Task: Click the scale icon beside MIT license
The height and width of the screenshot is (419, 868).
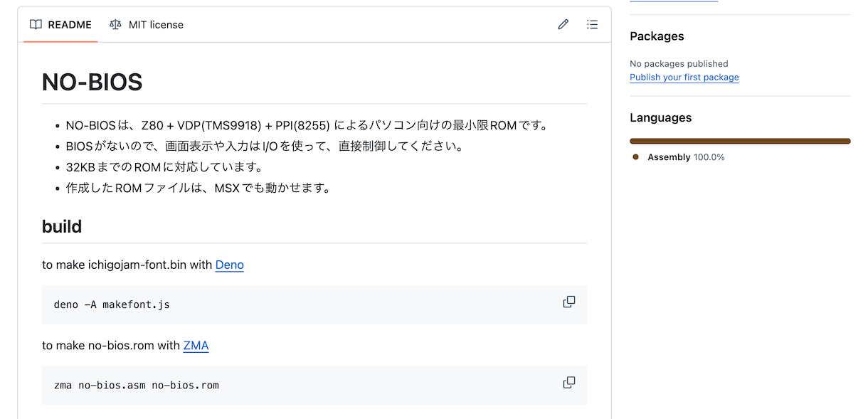Action: pyautogui.click(x=115, y=25)
